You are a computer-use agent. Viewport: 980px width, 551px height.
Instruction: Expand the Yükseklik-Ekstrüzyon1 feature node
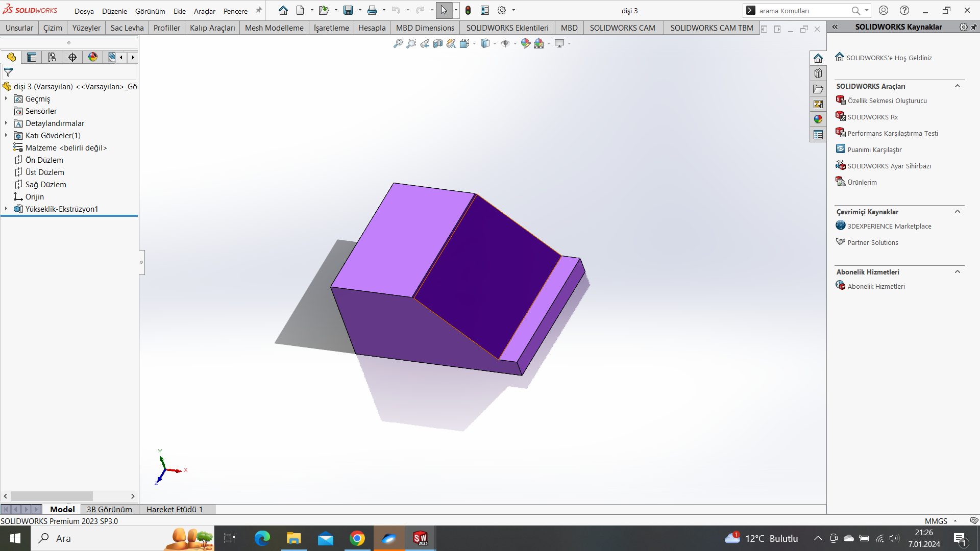[x=6, y=209]
